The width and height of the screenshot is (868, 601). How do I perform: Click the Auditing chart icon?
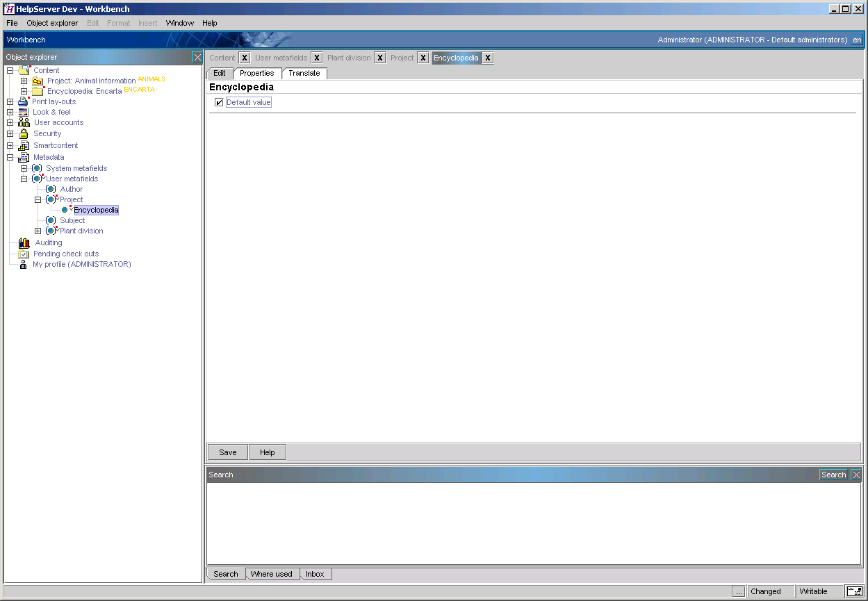[24, 242]
